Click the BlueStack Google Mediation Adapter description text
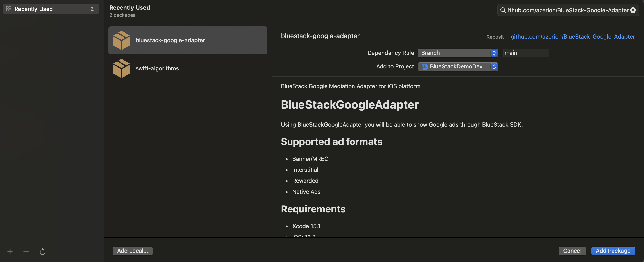 (351, 86)
